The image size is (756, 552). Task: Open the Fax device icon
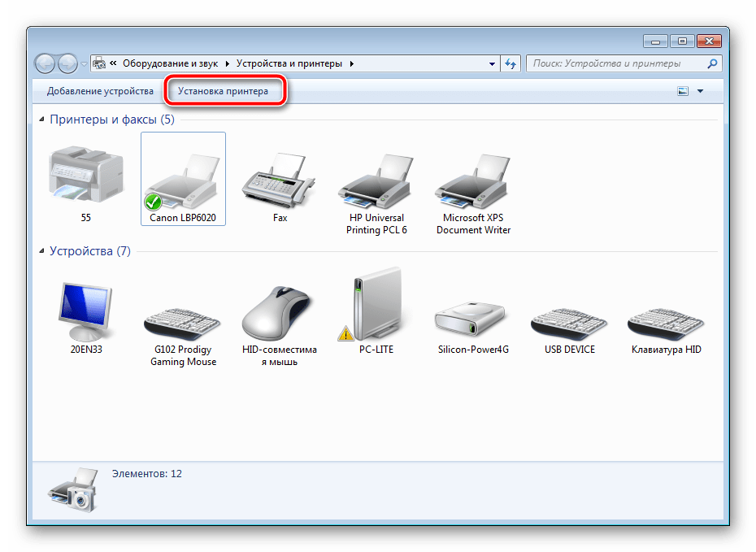tap(279, 183)
